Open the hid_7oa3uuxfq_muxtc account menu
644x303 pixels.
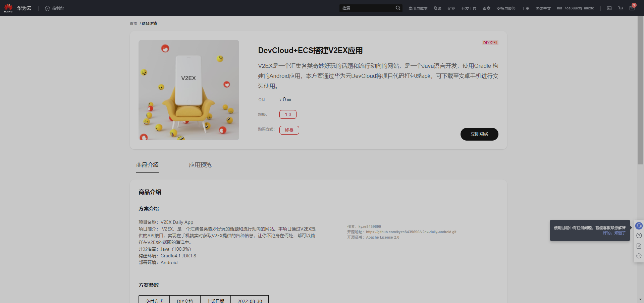point(575,8)
